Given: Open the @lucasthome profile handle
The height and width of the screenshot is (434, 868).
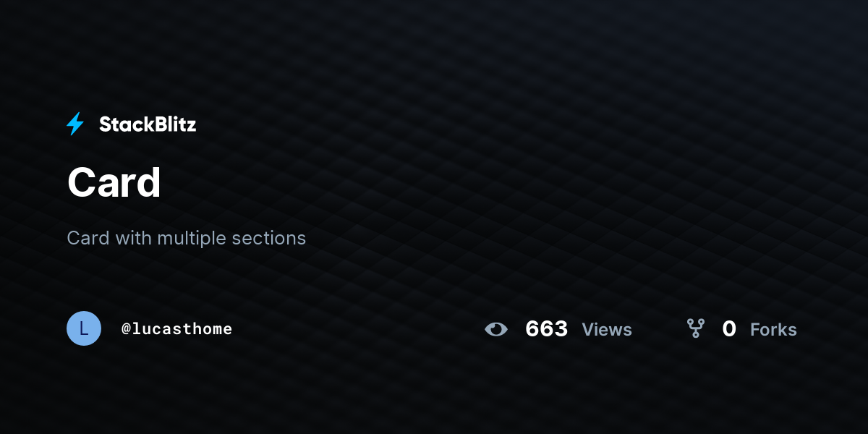Looking at the screenshot, I should tap(176, 329).
